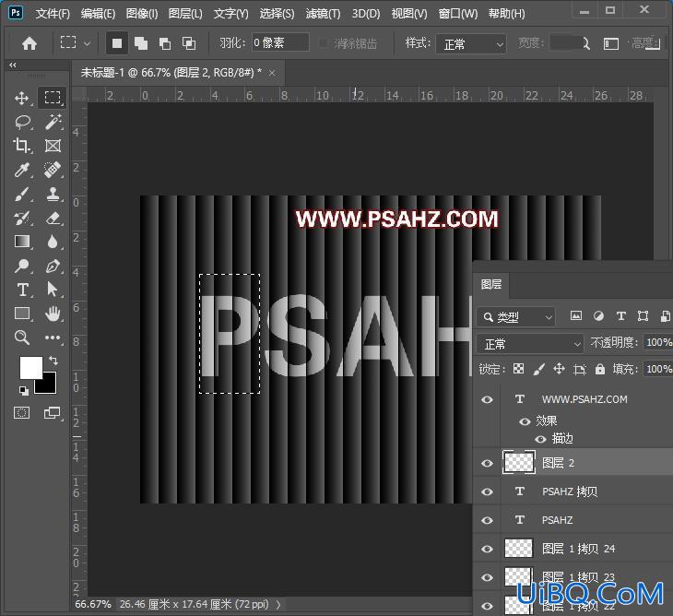
Task: Select the Dodge tool
Action: click(x=21, y=266)
